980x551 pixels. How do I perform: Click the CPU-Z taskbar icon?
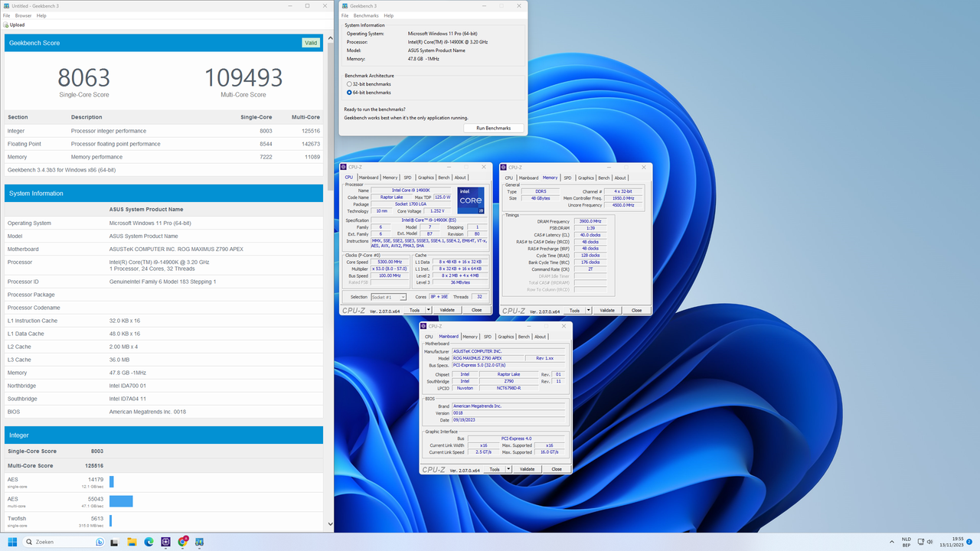[166, 542]
